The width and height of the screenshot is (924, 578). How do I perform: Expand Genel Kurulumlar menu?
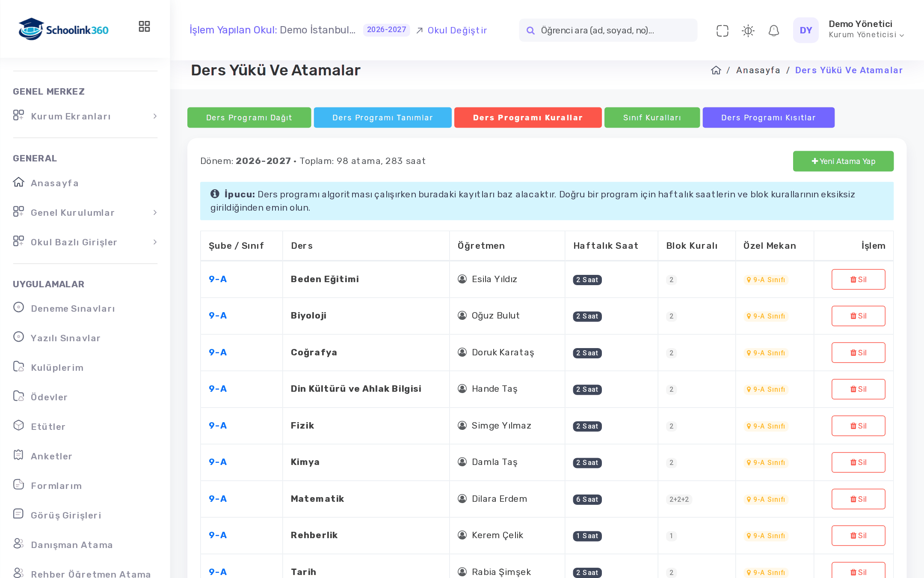click(85, 212)
